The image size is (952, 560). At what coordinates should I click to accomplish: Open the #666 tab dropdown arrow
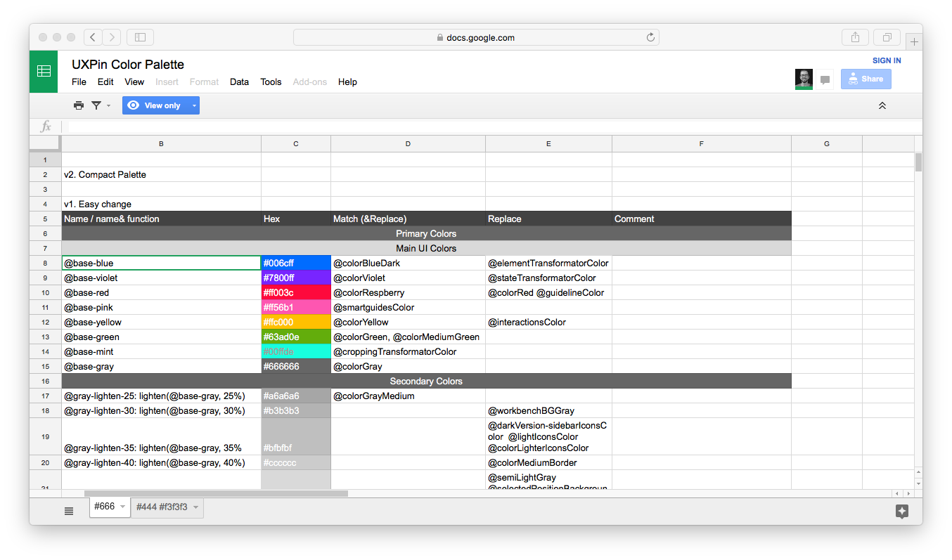pos(123,507)
